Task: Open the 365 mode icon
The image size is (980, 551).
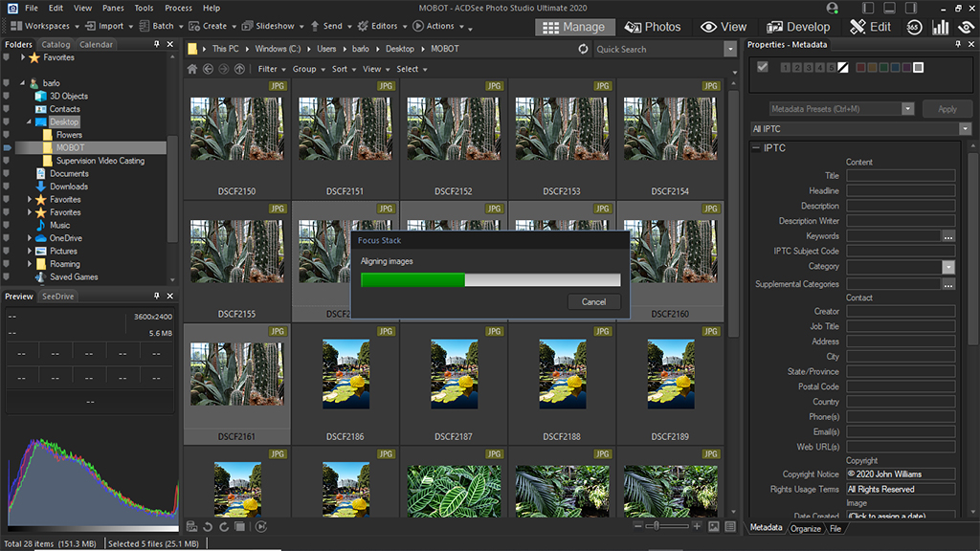Action: pos(915,27)
